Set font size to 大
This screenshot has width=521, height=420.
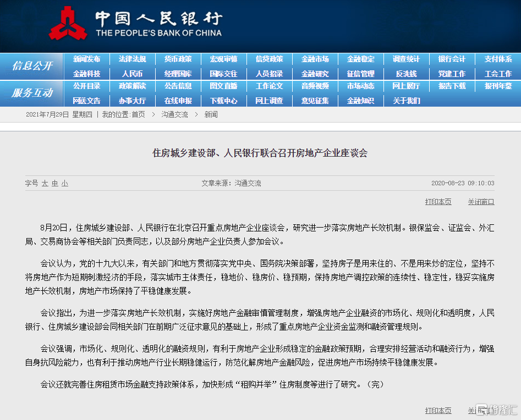pos(45,183)
